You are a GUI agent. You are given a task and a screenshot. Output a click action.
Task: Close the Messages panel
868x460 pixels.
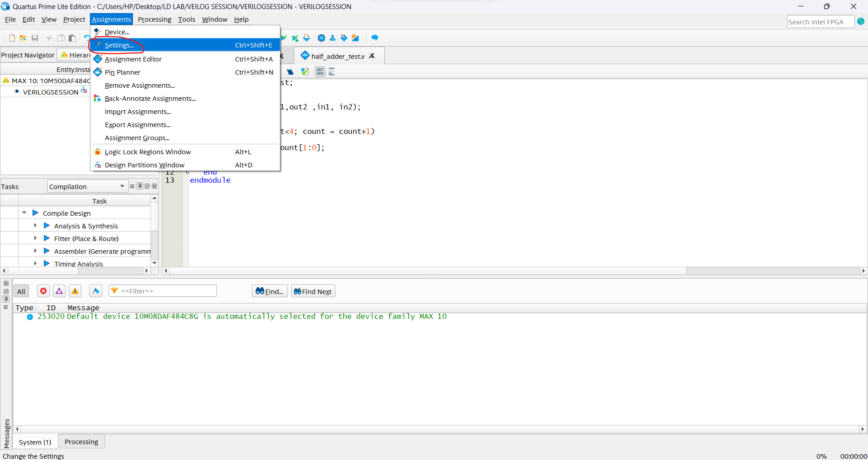tap(6, 284)
